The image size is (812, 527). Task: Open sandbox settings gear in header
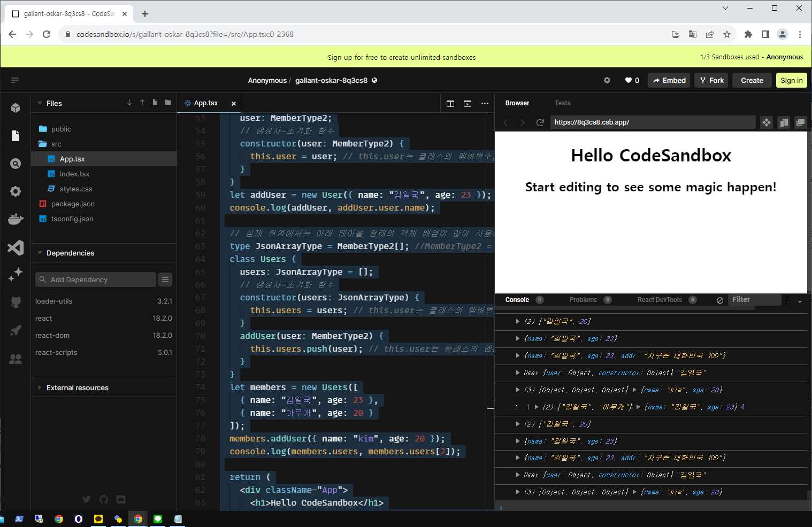click(607, 80)
